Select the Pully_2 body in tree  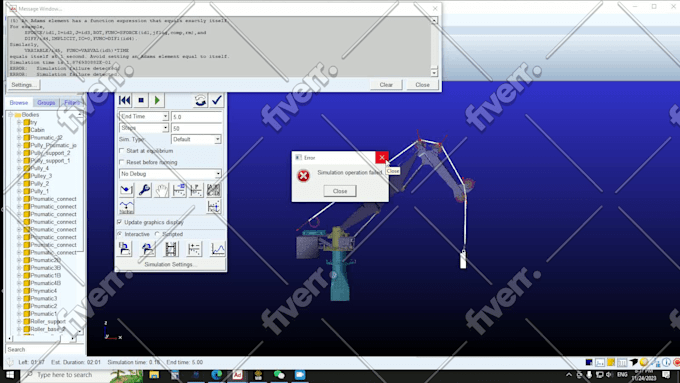39,183
